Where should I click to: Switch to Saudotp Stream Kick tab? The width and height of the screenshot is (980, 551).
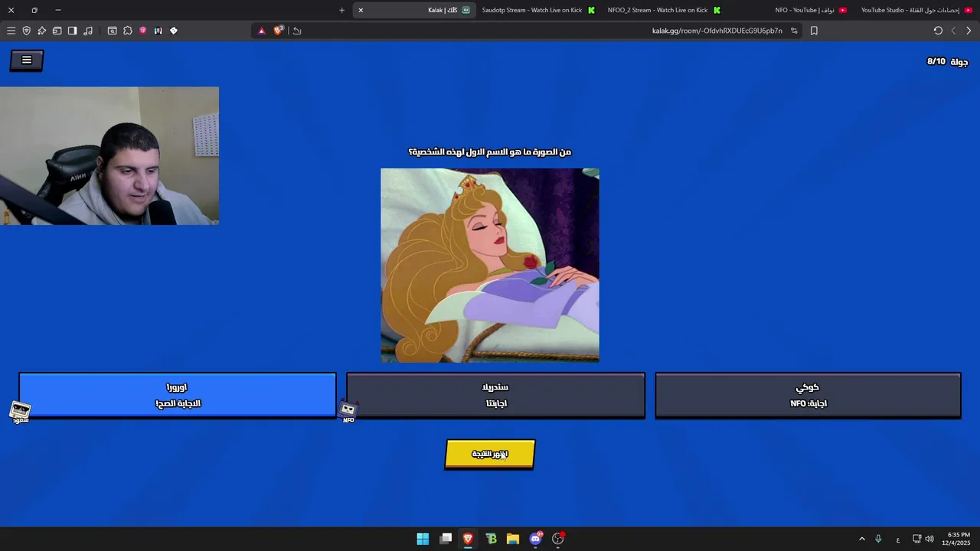pyautogui.click(x=537, y=10)
